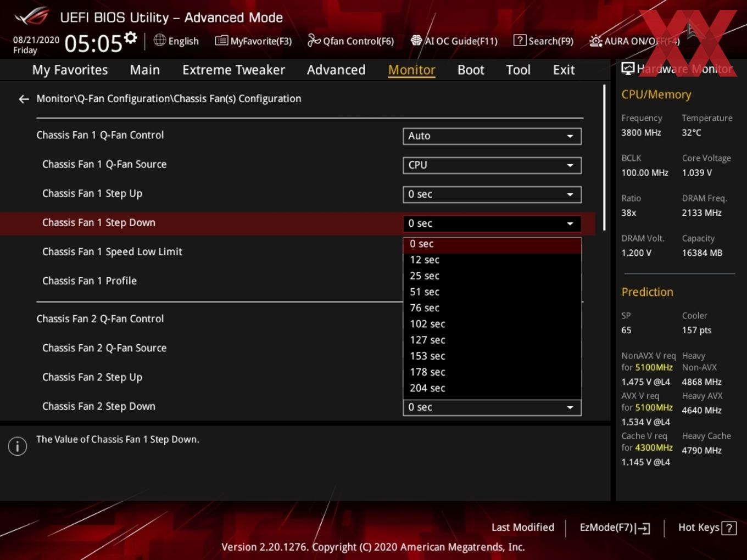The image size is (747, 560).
Task: Click Chassis Fan 1 Speed Low Limit
Action: pyautogui.click(x=112, y=252)
